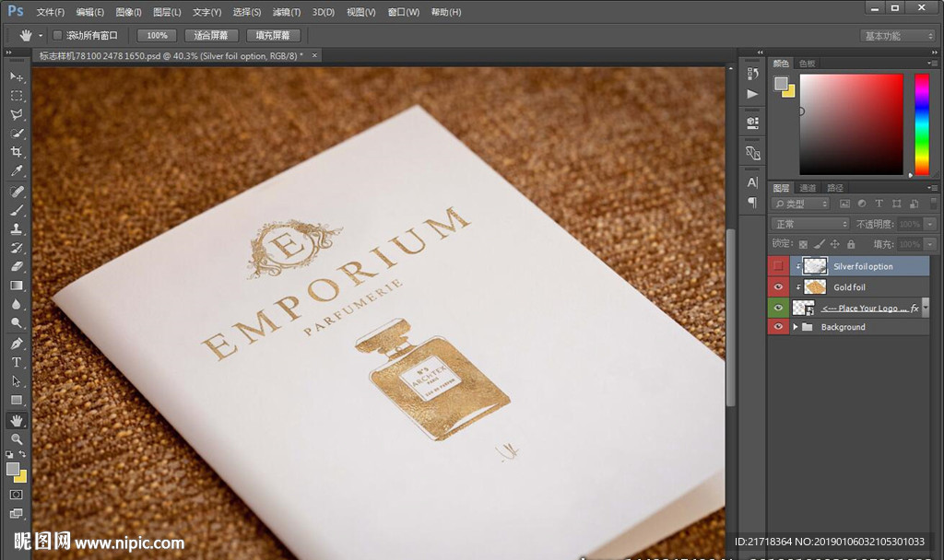Screen dimensions: 944x560
Task: Toggle Quick Mask mode
Action: (x=17, y=495)
